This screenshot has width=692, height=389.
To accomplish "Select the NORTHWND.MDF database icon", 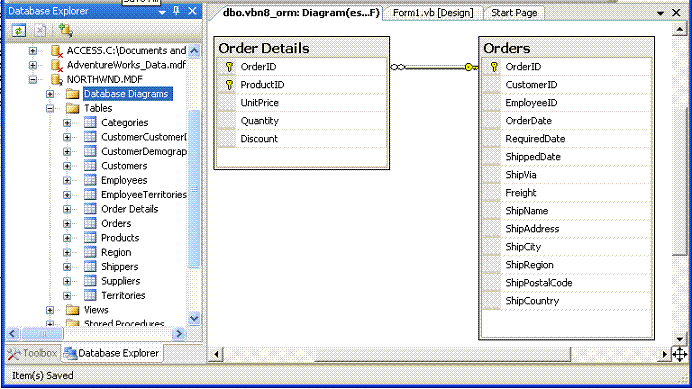I will pos(56,79).
